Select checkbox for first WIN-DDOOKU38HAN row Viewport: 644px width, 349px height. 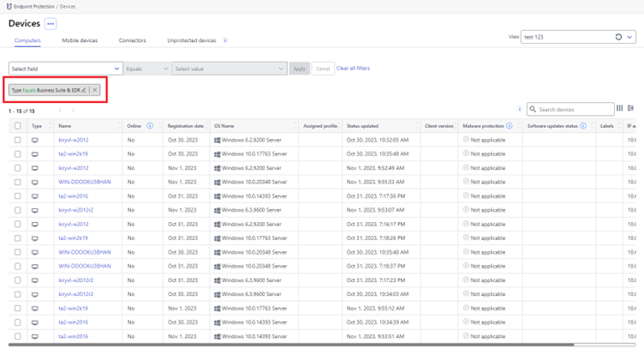click(17, 182)
